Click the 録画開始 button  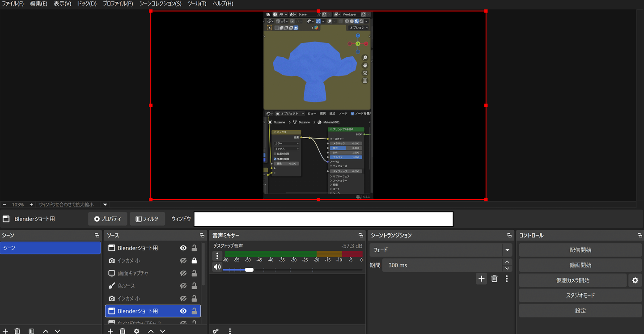coord(580,265)
